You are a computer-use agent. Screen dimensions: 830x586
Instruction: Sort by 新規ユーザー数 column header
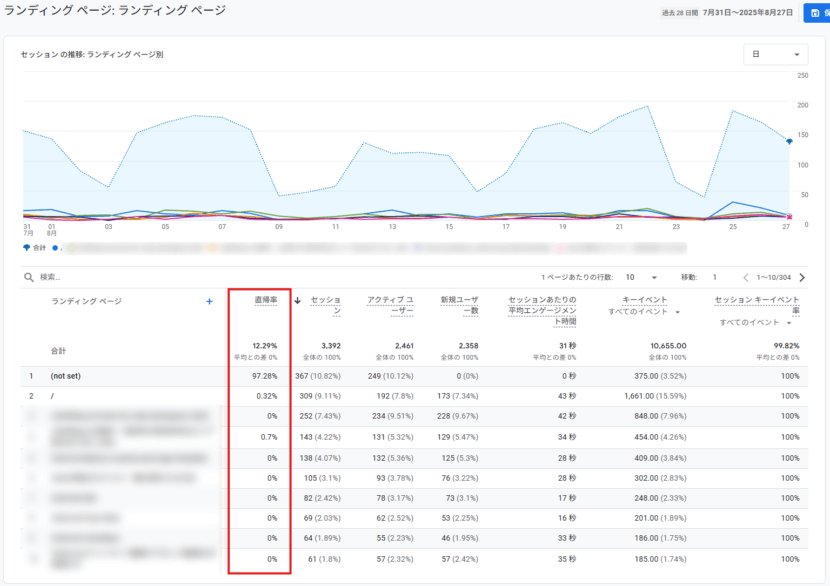(461, 305)
